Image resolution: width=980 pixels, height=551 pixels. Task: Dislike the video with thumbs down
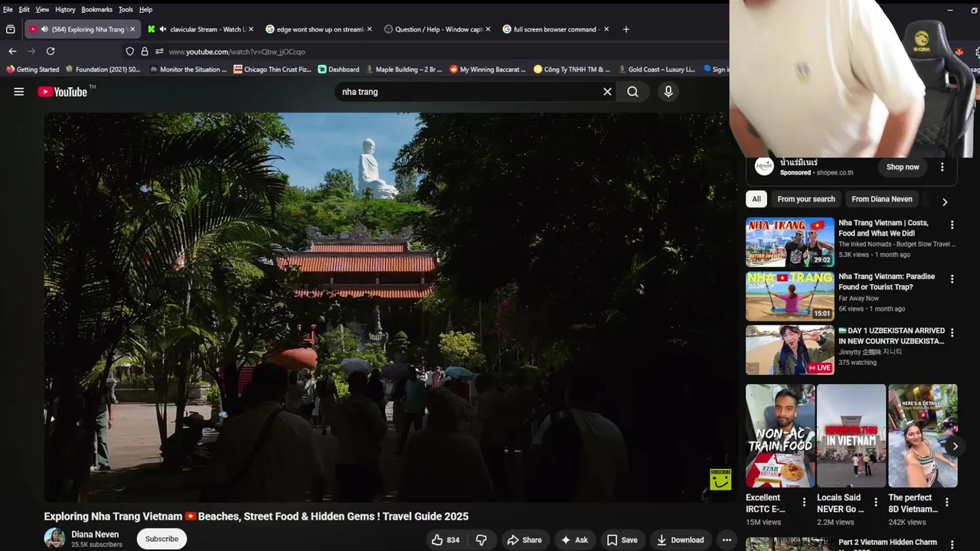[481, 540]
